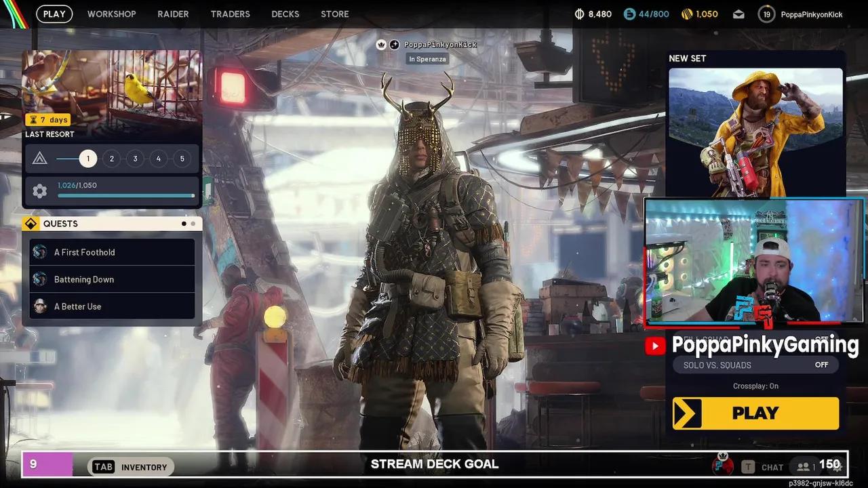Open the CHAT button
Image resolution: width=868 pixels, height=488 pixels.
tap(762, 467)
